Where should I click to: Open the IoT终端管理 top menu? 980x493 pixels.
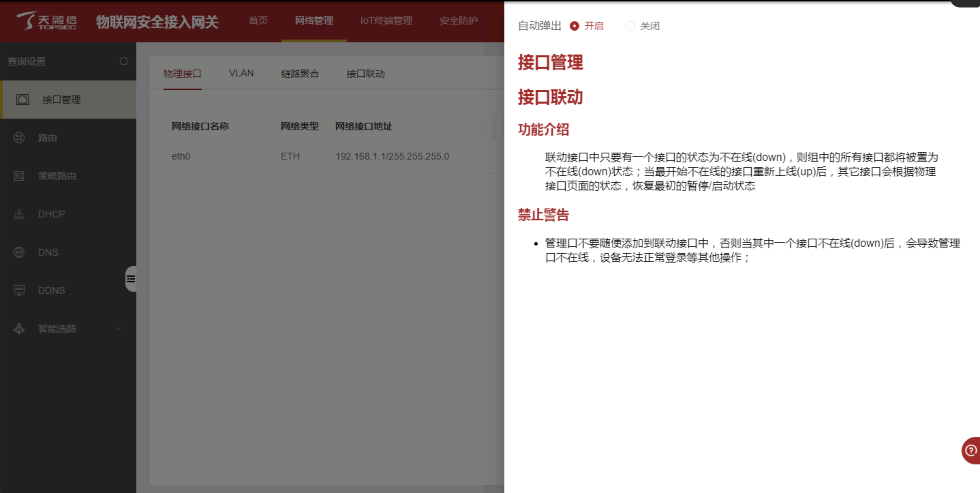(386, 20)
